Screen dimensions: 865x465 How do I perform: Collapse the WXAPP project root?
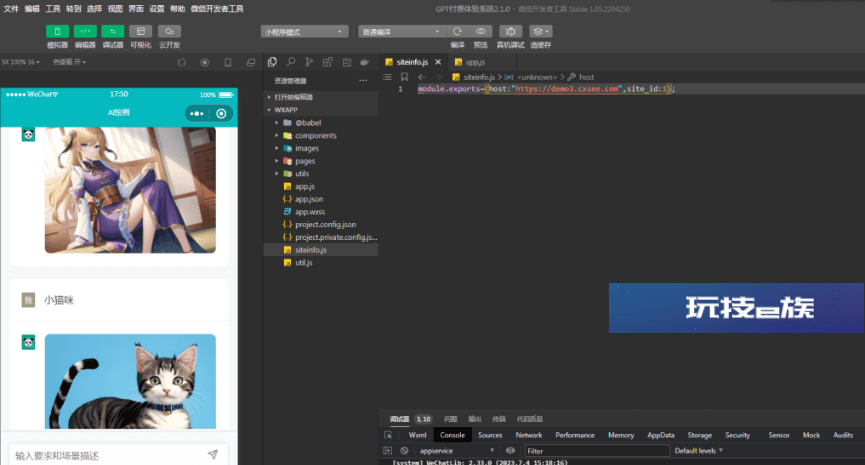click(x=321, y=110)
